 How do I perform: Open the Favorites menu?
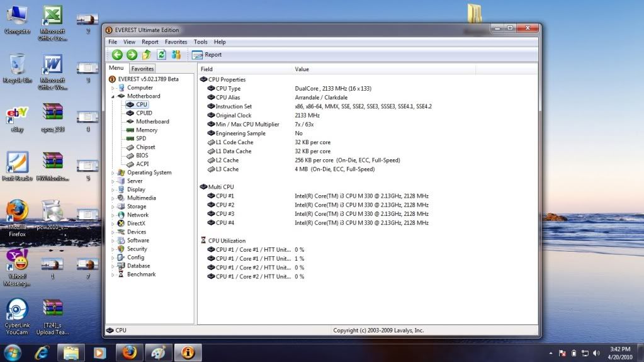(176, 42)
